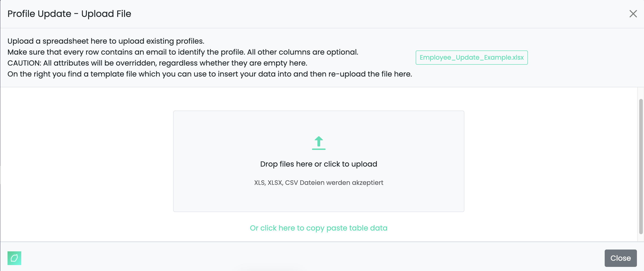Close the dialog using the X icon
Screen dimensions: 644x271
633,14
